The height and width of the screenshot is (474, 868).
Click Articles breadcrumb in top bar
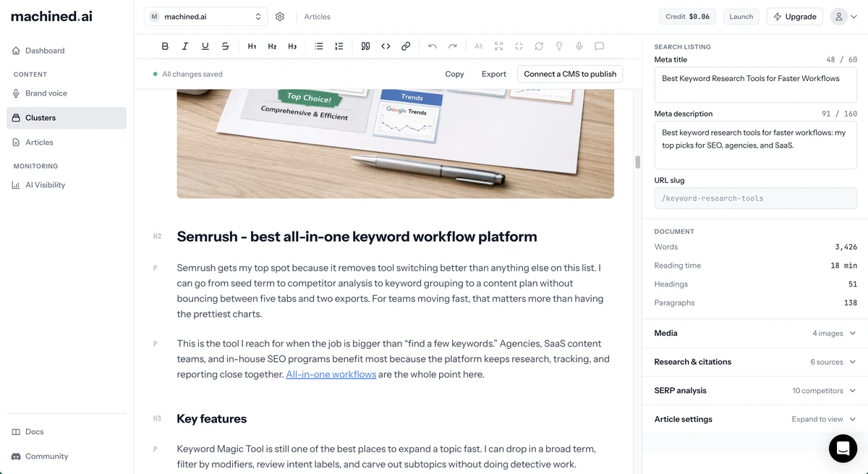[x=317, y=17]
